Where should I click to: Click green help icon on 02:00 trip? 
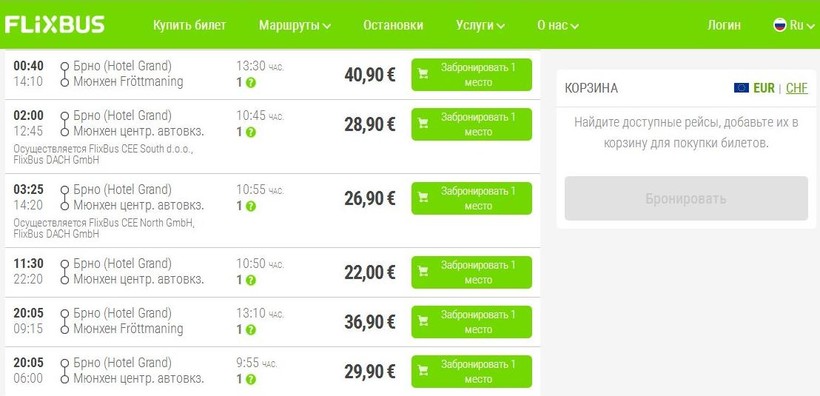point(251,132)
